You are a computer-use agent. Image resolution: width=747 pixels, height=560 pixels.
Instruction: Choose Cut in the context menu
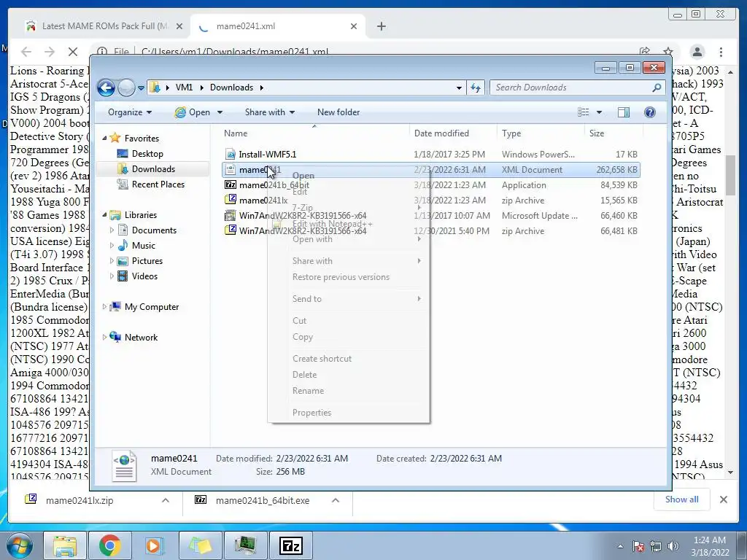(349, 321)
